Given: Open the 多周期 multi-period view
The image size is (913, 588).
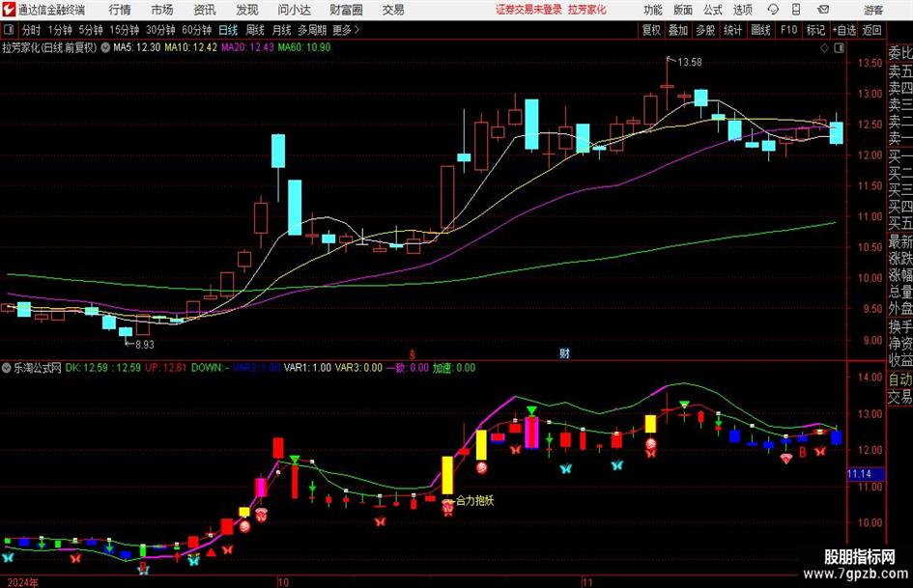Looking at the screenshot, I should [312, 30].
